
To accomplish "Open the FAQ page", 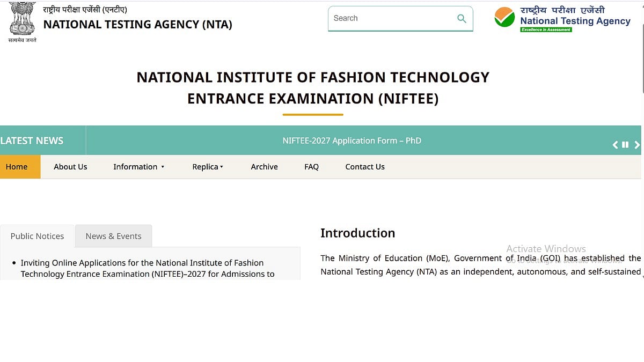I will (x=311, y=167).
